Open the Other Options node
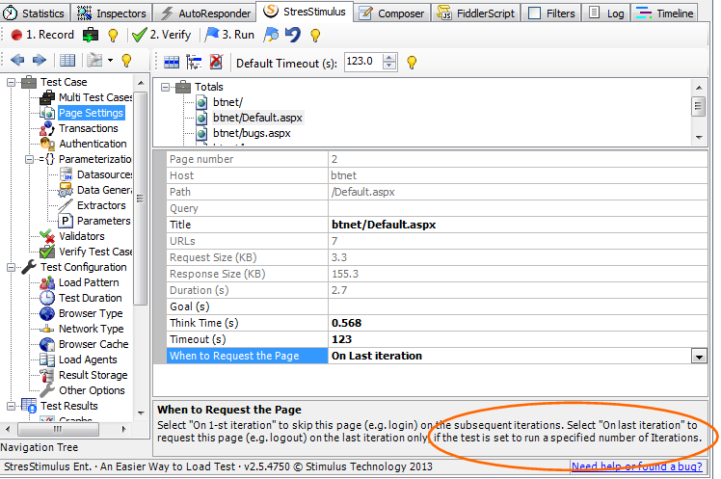 [92, 391]
